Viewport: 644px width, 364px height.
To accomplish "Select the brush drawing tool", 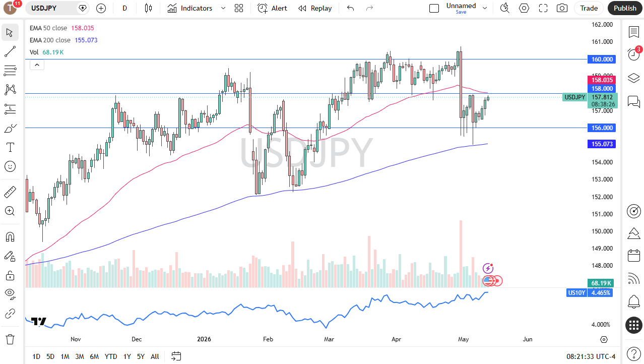I will pos(10,128).
